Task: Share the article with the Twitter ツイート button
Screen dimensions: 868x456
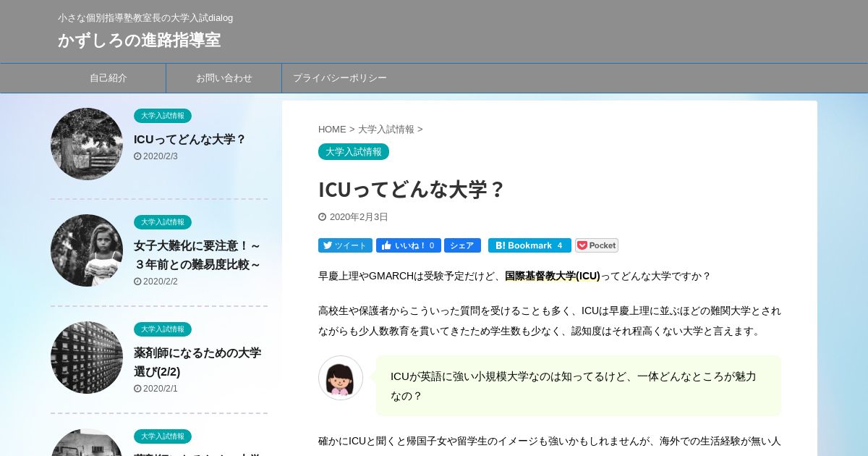Action: [345, 245]
